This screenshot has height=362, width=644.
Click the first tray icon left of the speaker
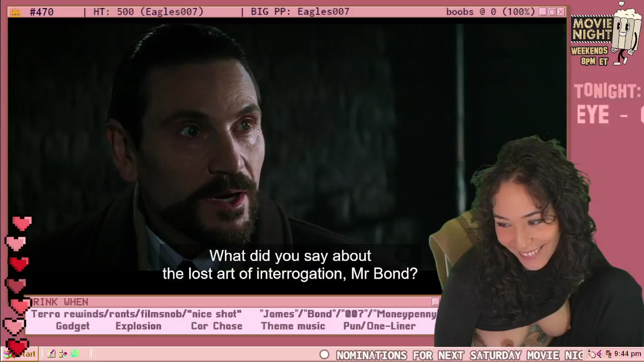(x=592, y=354)
